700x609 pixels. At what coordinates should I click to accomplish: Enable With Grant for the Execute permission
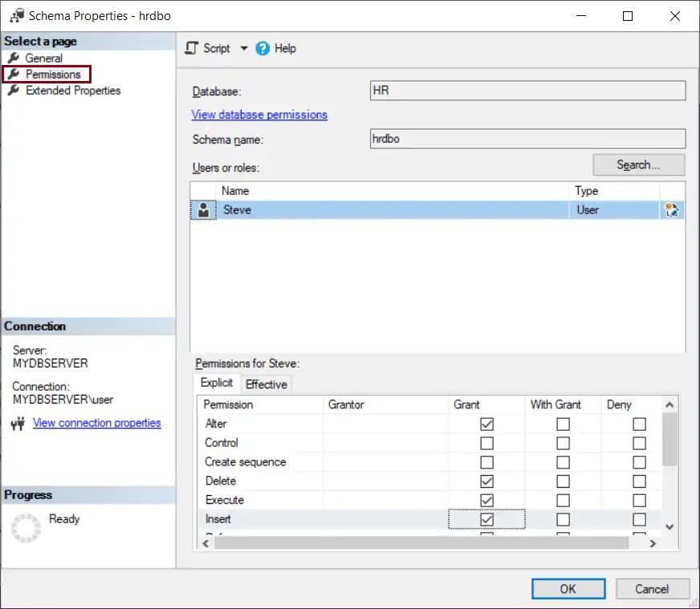coord(562,500)
